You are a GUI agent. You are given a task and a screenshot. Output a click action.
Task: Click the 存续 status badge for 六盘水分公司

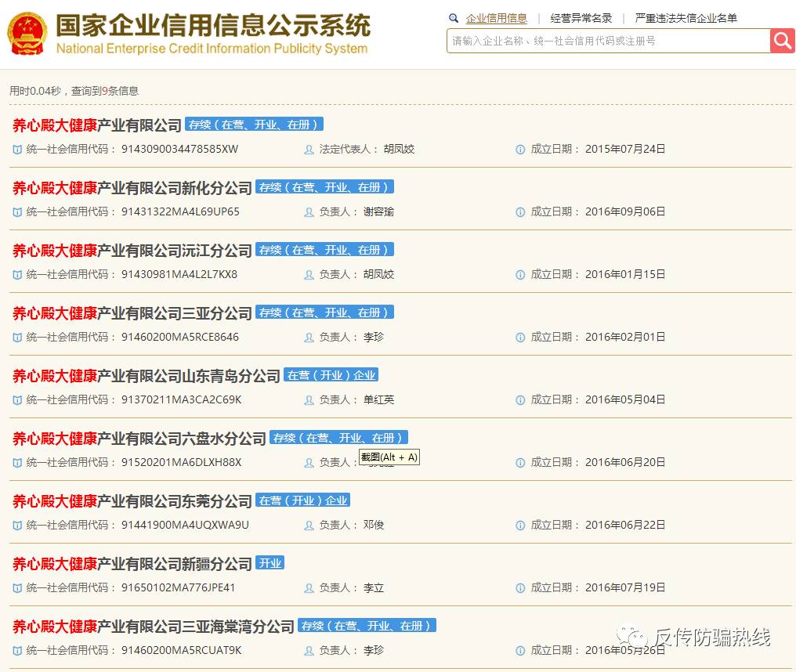point(339,438)
